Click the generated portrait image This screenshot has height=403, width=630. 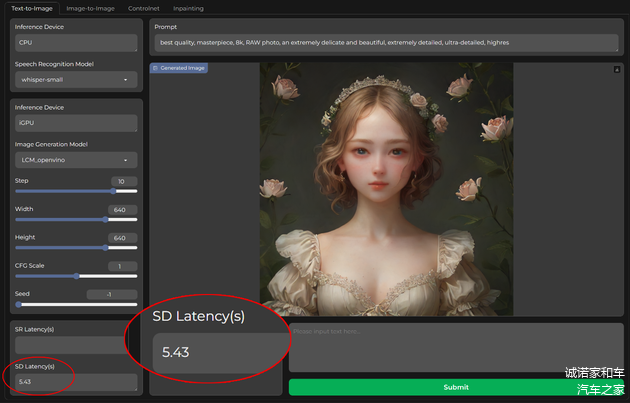tap(386, 190)
